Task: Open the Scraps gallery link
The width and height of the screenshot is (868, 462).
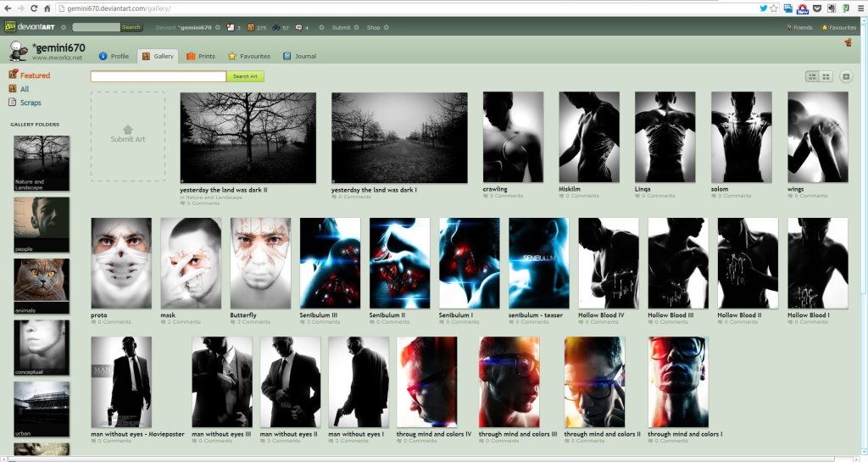Action: [x=31, y=103]
